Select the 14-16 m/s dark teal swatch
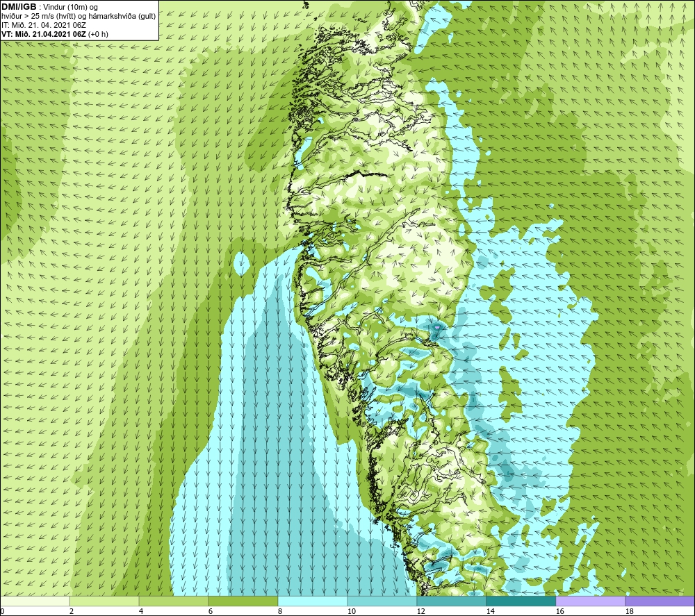The image size is (695, 616). (x=521, y=601)
